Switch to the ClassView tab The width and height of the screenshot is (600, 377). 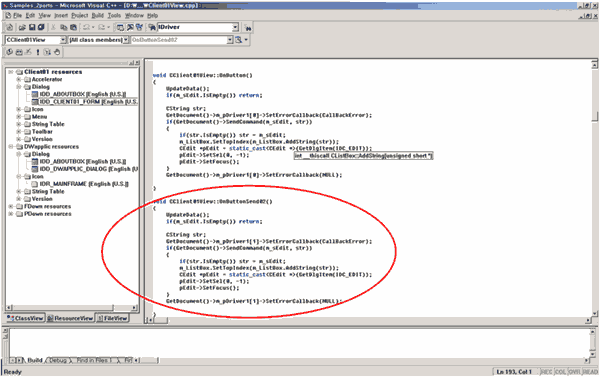click(x=25, y=318)
